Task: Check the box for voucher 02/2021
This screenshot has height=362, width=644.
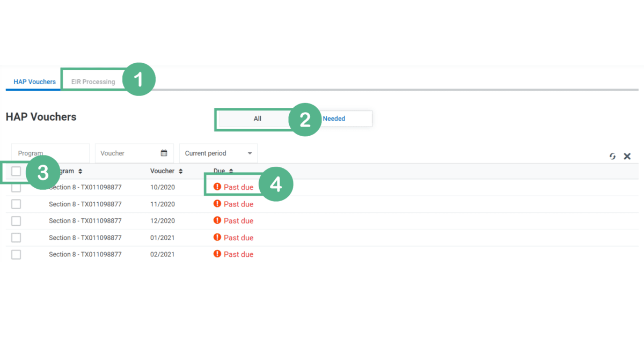Action: [x=16, y=255]
